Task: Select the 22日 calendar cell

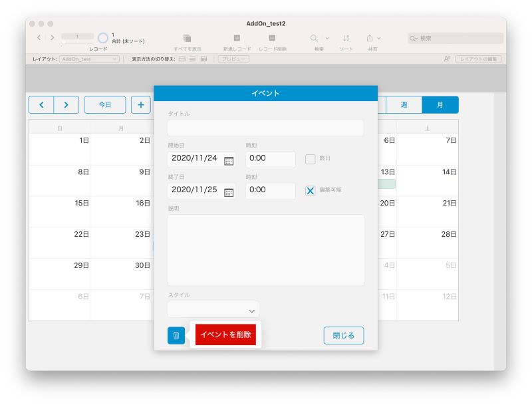Action: 60,243
